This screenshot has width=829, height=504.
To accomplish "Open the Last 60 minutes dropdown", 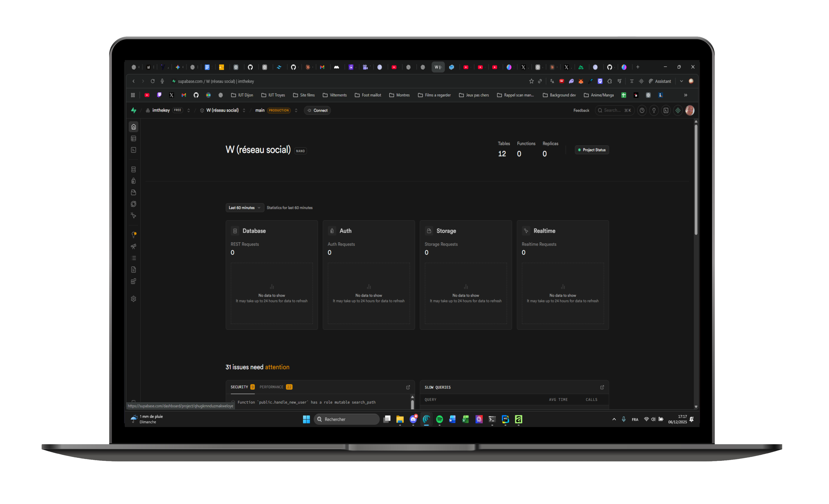I will 245,208.
